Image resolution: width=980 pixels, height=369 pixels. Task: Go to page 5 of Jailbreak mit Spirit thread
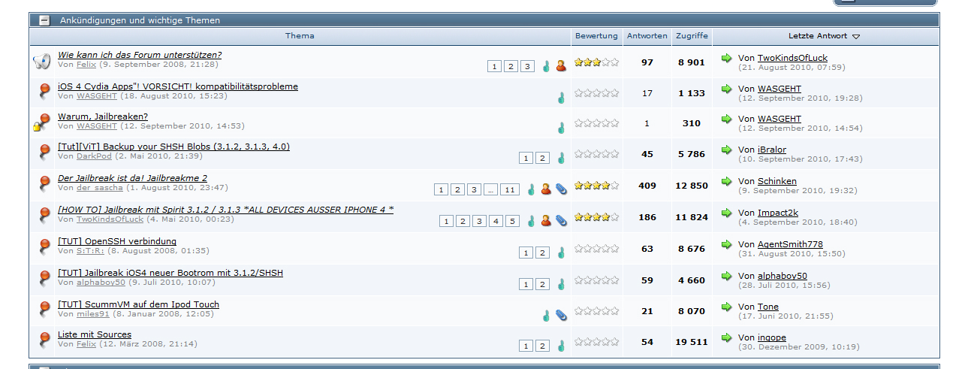click(512, 221)
